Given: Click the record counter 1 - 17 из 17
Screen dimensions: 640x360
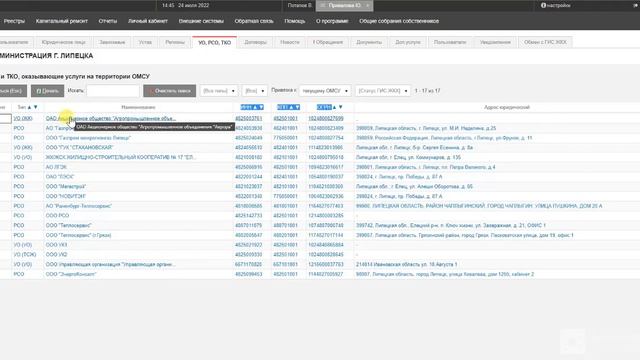Looking at the screenshot, I should pos(427,91).
